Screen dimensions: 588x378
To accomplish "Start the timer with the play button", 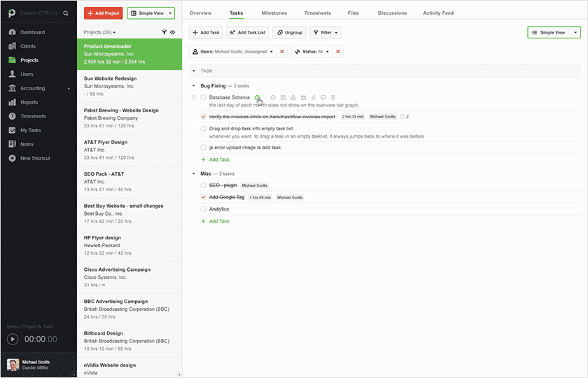I will 13,339.
